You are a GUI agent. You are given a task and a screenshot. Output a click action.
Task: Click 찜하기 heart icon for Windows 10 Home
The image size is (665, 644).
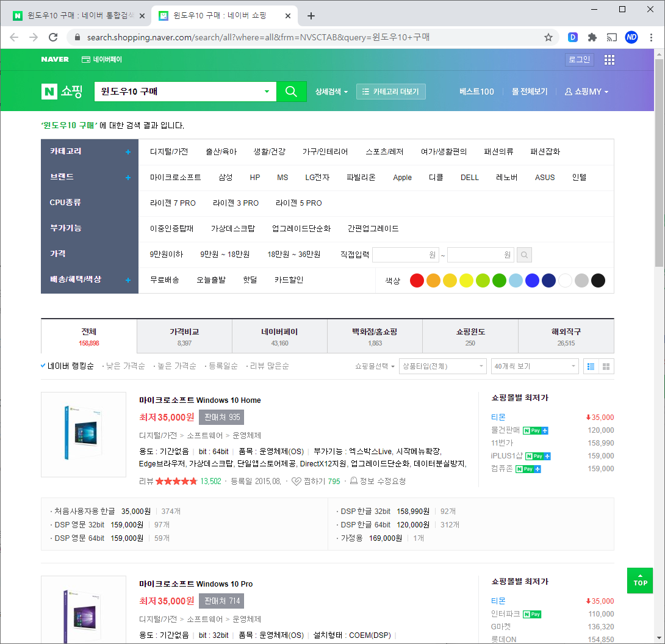[297, 481]
